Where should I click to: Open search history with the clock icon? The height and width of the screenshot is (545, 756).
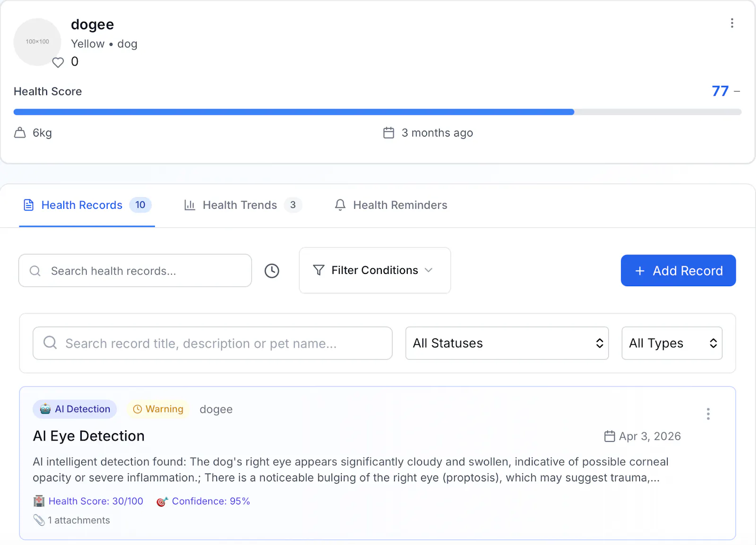click(x=272, y=271)
